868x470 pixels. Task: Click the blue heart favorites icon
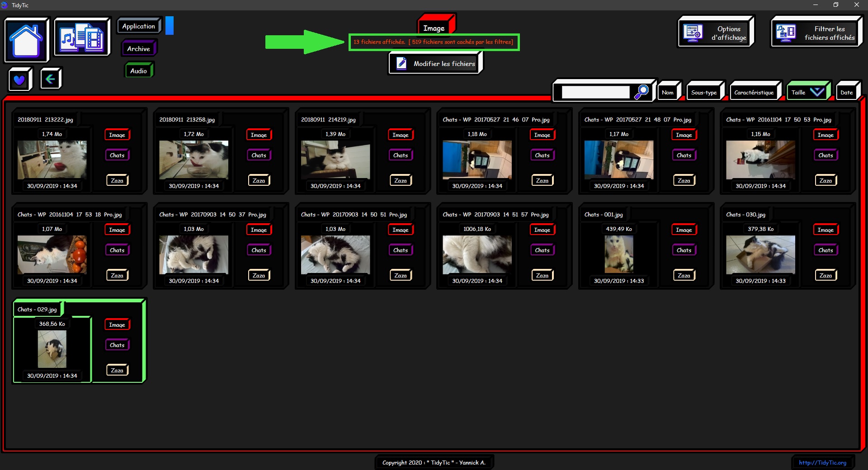pos(19,80)
